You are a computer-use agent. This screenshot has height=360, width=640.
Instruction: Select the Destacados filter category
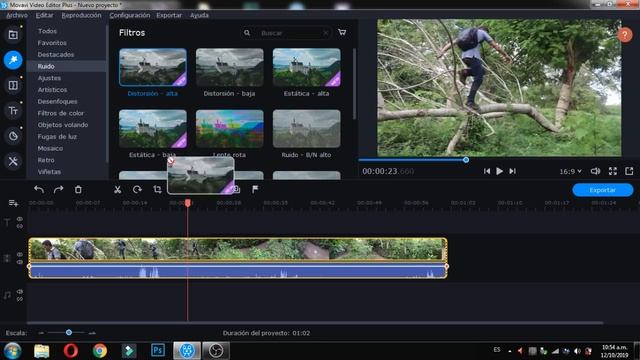(x=56, y=55)
